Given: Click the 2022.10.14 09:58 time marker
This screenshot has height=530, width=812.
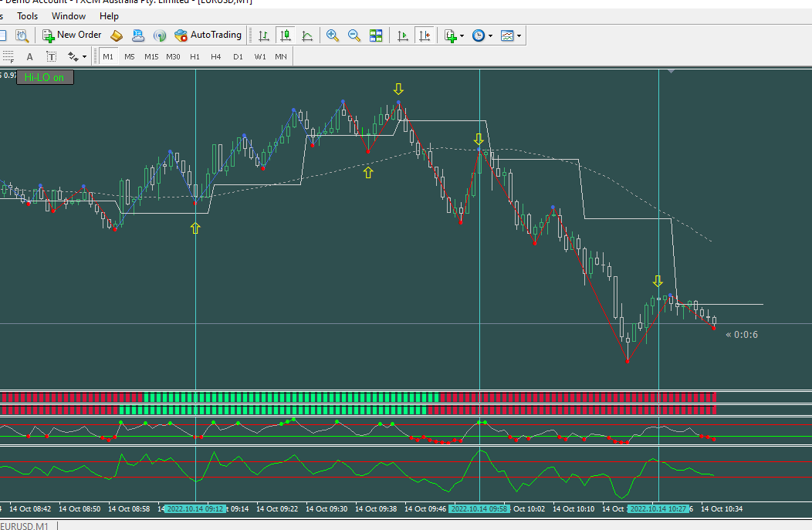Looking at the screenshot, I should click(x=479, y=508).
